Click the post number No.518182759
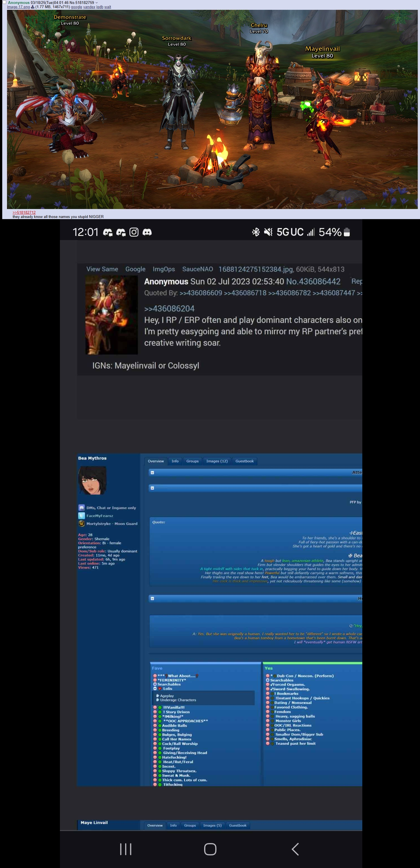 coord(82,3)
